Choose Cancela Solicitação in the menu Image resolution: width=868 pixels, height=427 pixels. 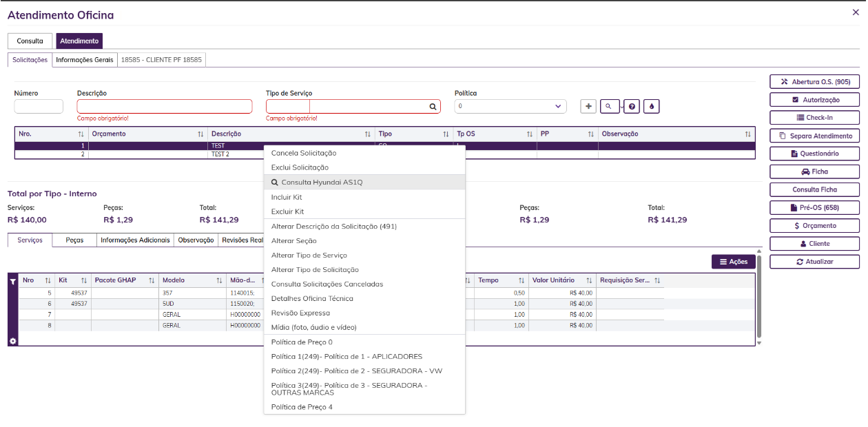pos(304,153)
